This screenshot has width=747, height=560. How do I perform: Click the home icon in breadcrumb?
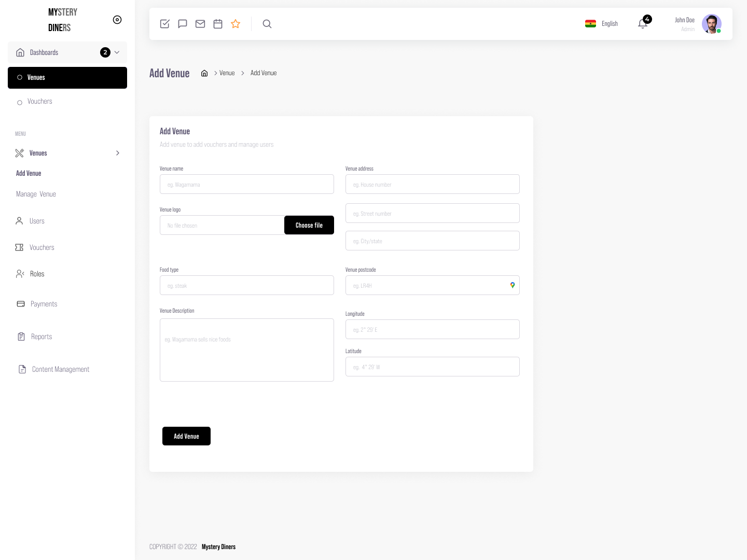[204, 73]
